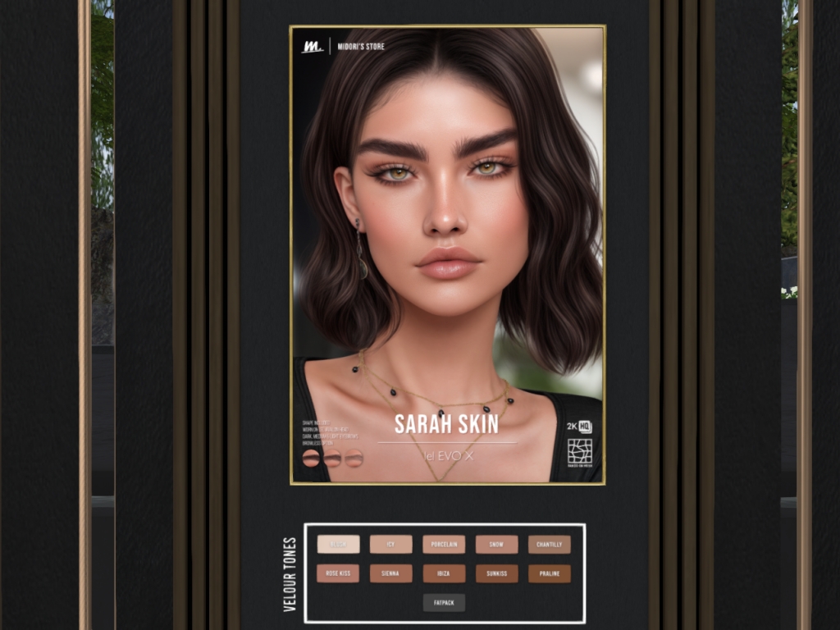
Task: Click the Velour Tones vertical label
Action: pyautogui.click(x=290, y=574)
